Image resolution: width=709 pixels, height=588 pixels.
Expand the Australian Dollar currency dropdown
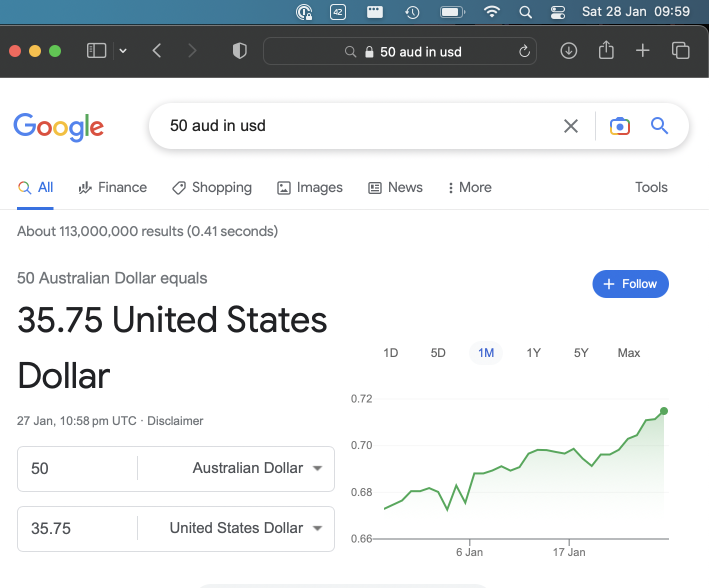click(x=317, y=468)
